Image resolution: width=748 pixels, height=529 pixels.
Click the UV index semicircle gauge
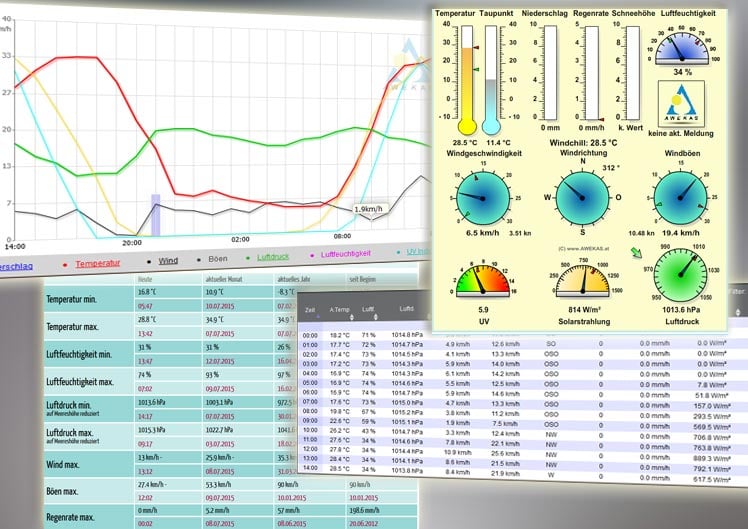point(483,280)
